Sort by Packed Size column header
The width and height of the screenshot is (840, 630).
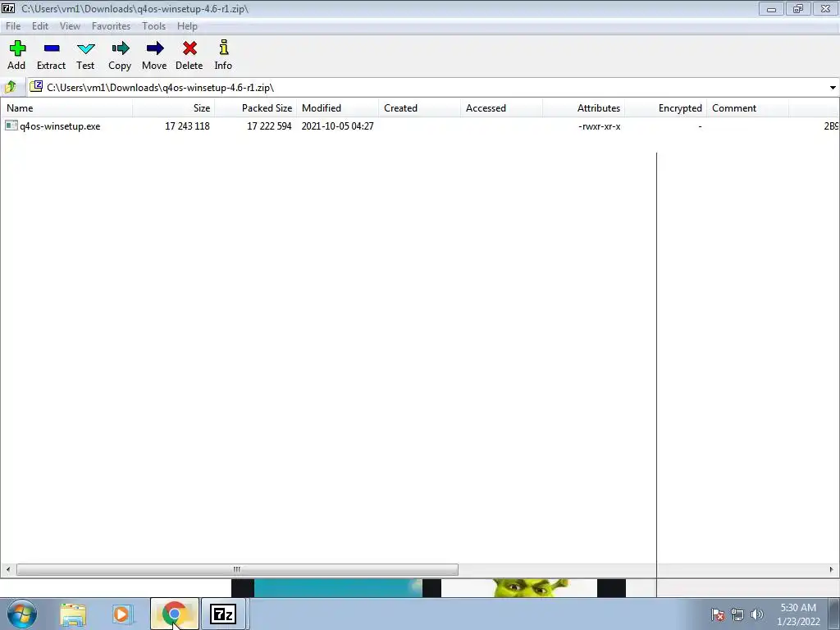pos(256,107)
